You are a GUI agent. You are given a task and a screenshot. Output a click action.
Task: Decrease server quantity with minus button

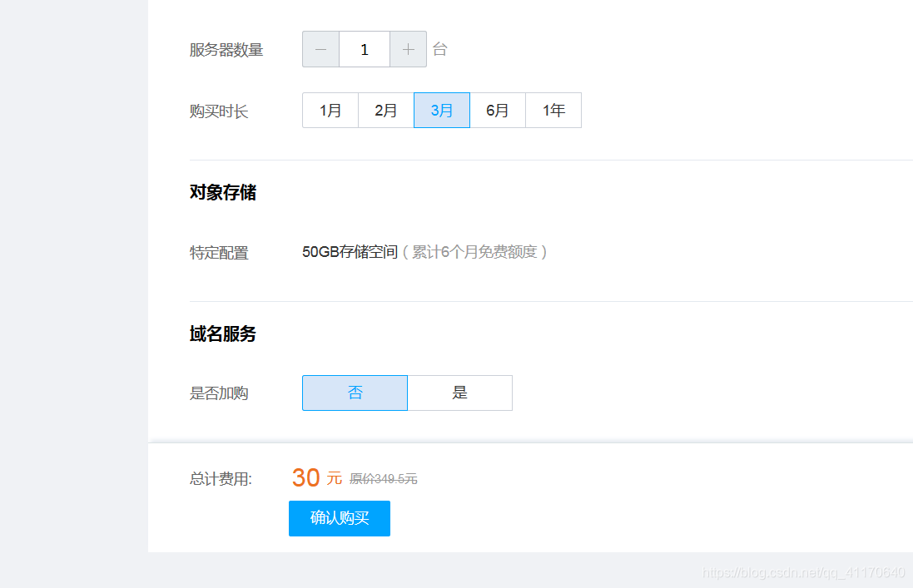pos(320,49)
